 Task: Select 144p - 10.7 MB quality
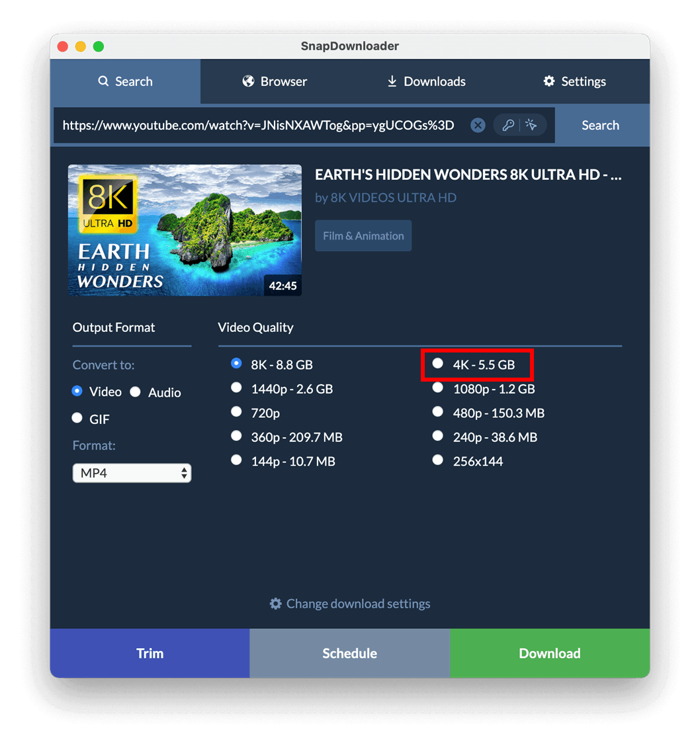tap(283, 461)
